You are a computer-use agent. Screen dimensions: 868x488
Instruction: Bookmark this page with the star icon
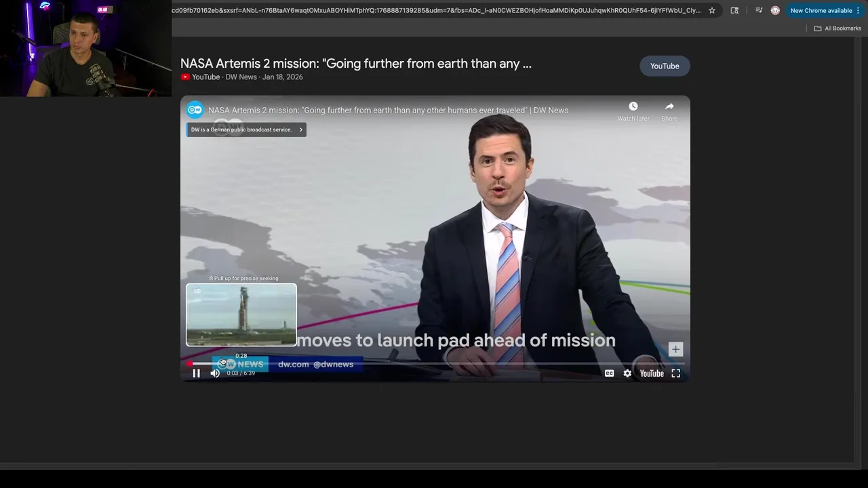tap(712, 10)
